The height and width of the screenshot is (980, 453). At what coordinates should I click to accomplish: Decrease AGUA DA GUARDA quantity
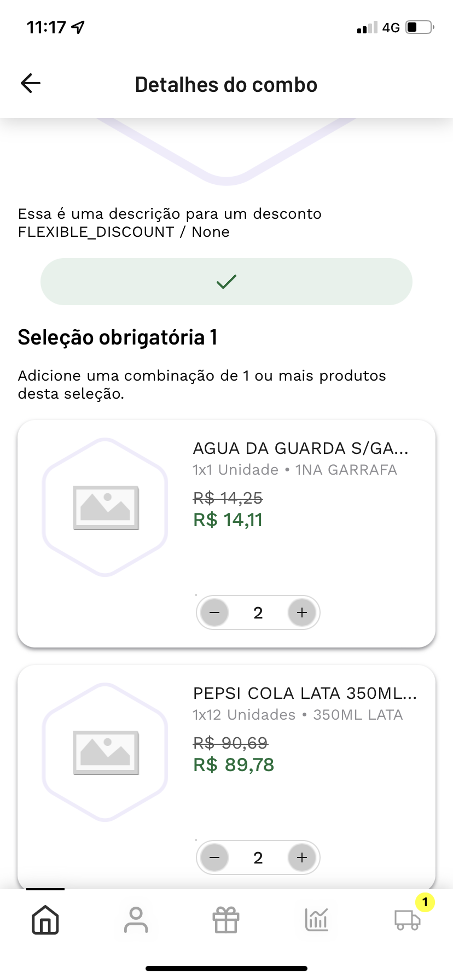coord(214,612)
